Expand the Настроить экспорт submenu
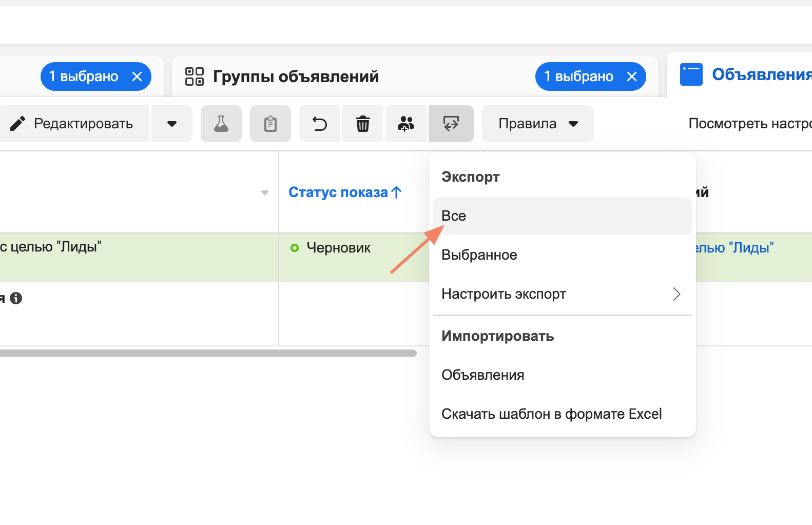Viewport: 812px width, 525px height. point(563,294)
